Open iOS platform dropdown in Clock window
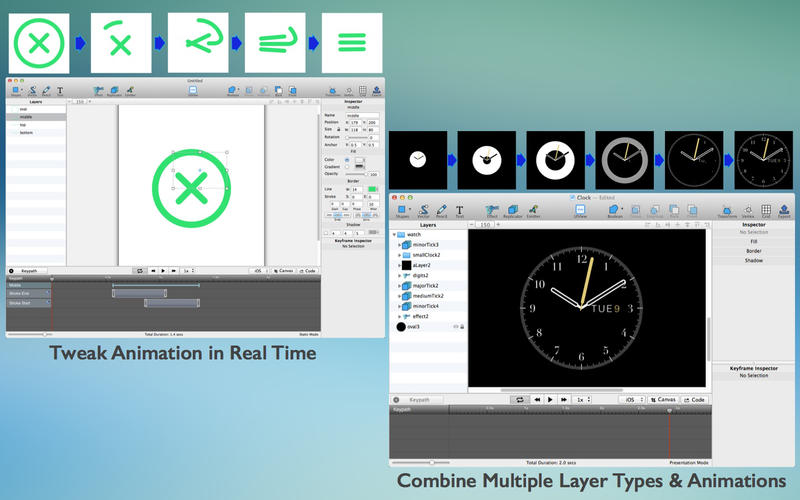 tap(632, 400)
